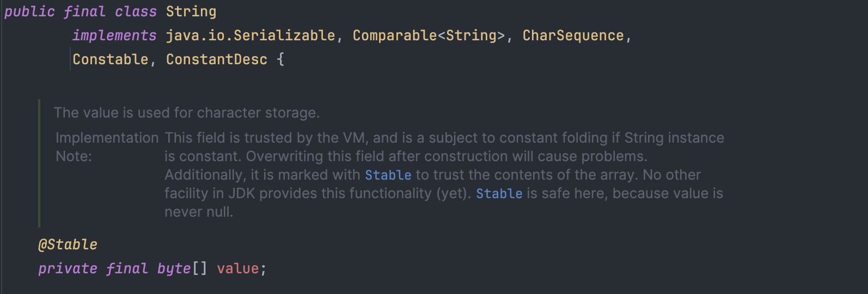Click "The value is used for character storage" text

coord(186,113)
